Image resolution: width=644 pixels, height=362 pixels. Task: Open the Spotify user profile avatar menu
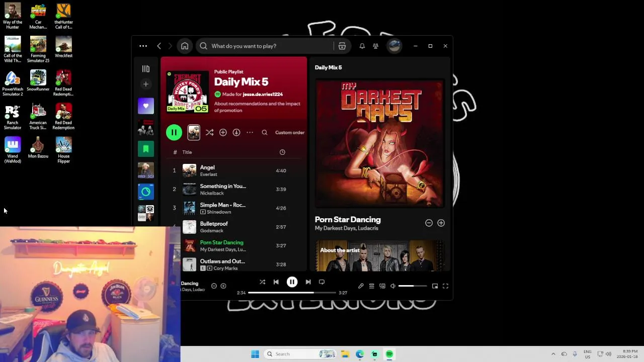(x=394, y=46)
